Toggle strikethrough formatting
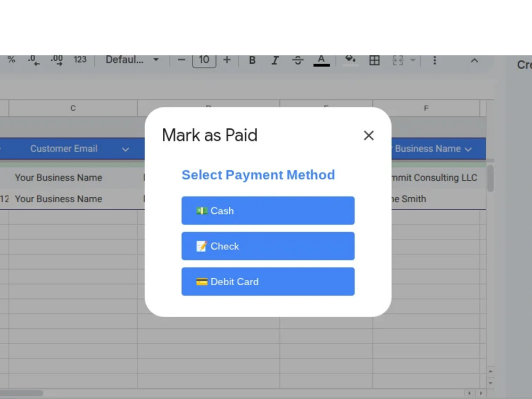Image resolution: width=532 pixels, height=399 pixels. [x=297, y=60]
